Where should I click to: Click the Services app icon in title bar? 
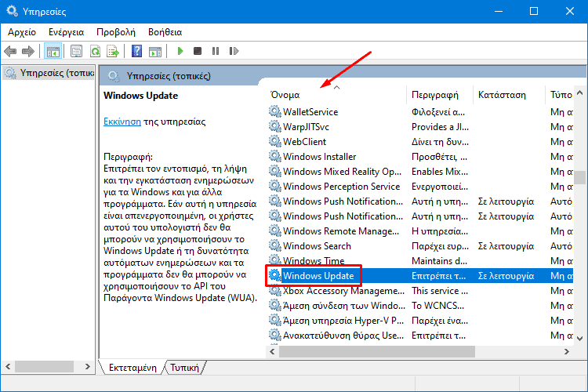point(12,11)
